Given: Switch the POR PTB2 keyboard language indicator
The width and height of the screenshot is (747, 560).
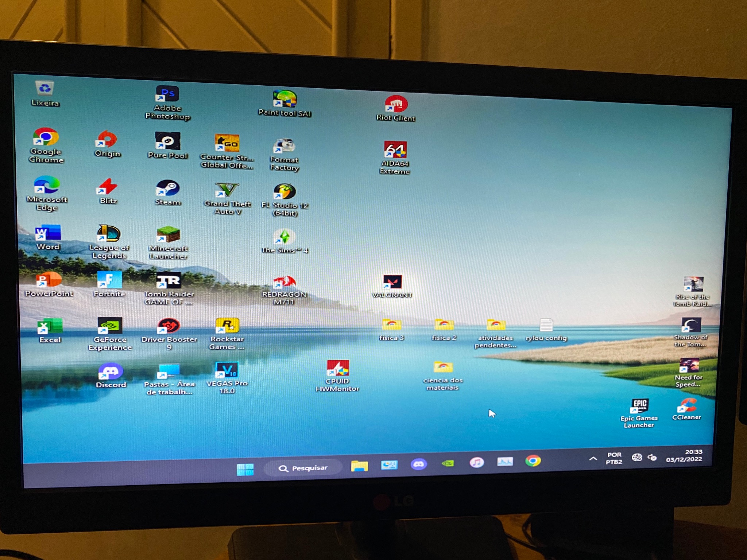Looking at the screenshot, I should (x=614, y=458).
